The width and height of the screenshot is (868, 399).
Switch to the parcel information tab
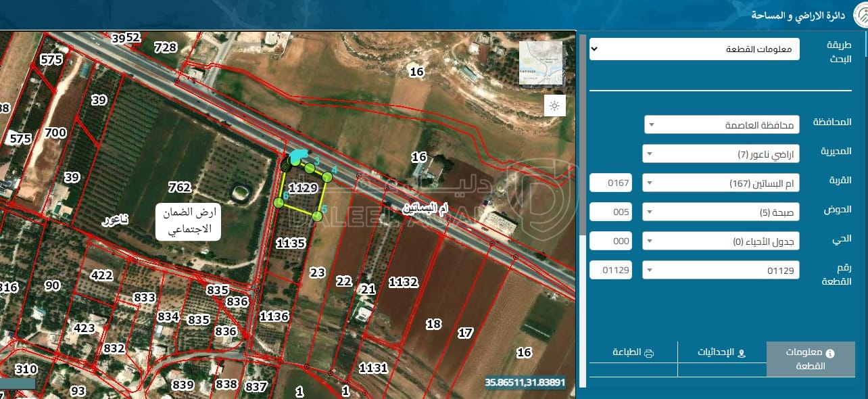coord(810,359)
